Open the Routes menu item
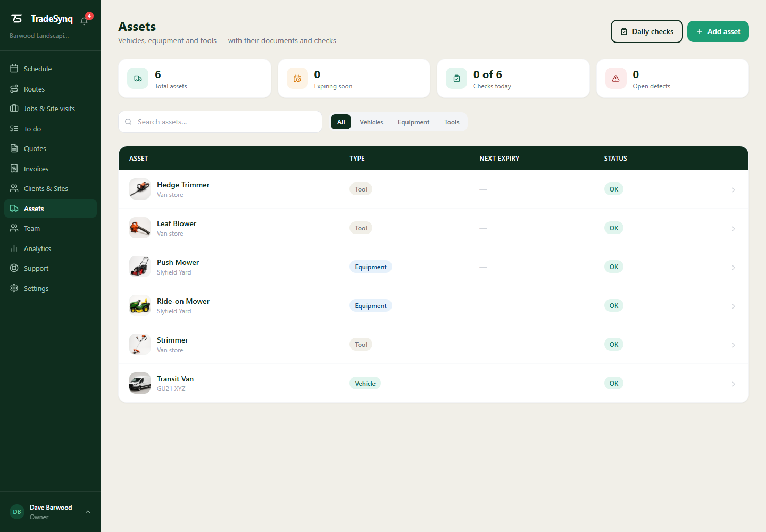Image resolution: width=766 pixels, height=532 pixels. click(x=51, y=89)
